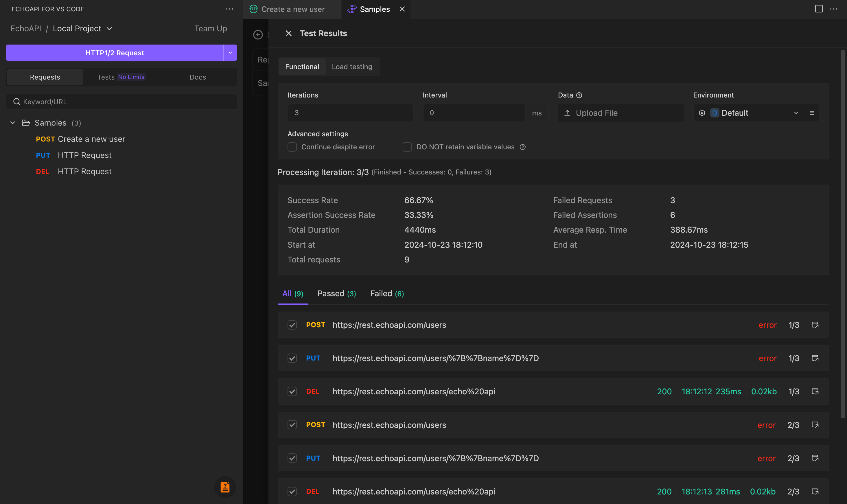Click the Interval input field

click(474, 113)
